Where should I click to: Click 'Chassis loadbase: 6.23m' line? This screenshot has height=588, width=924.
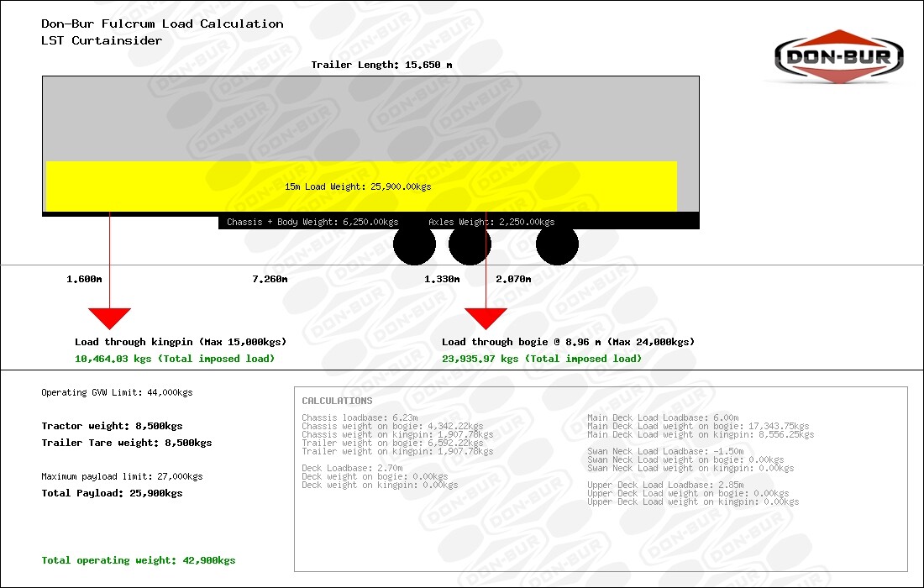pos(360,417)
